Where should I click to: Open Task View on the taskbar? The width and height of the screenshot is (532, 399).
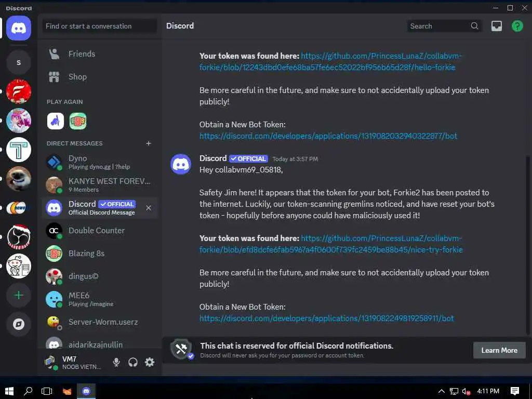(47, 391)
